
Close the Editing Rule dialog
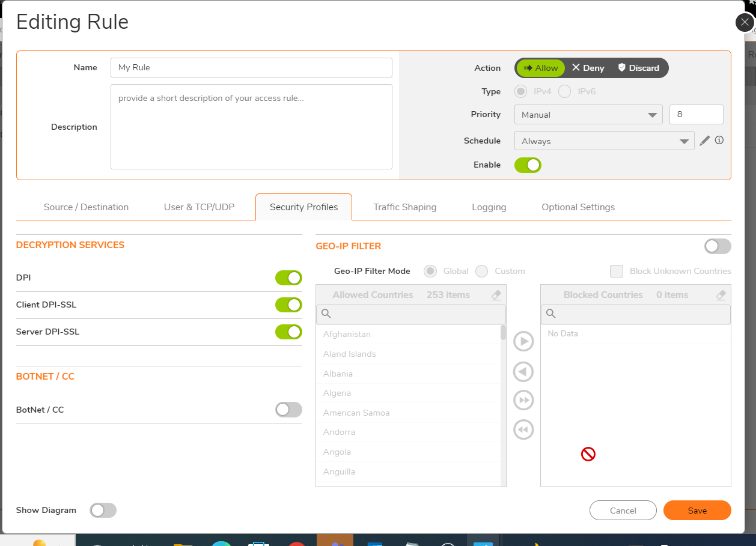pos(745,22)
